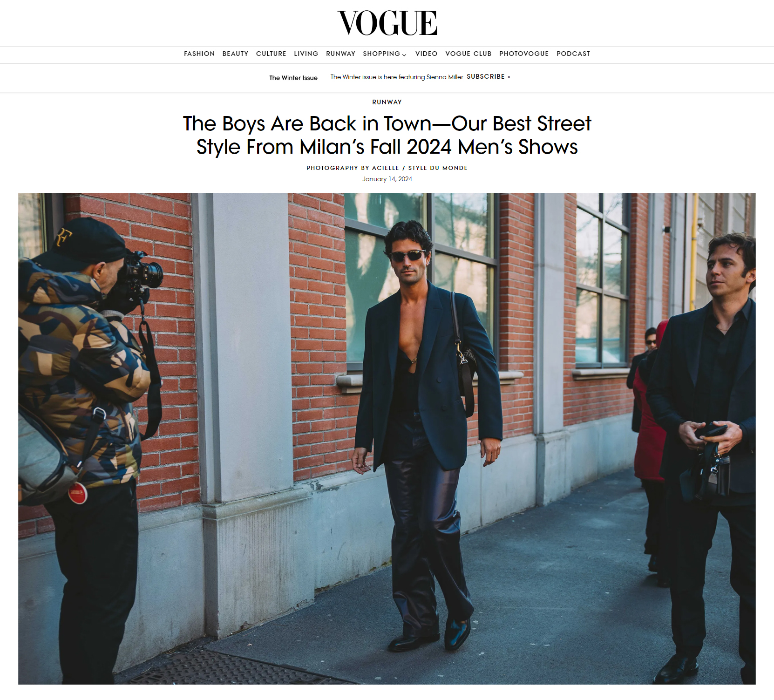Open the Video section
Viewport: 774px width, 700px height.
coord(426,54)
